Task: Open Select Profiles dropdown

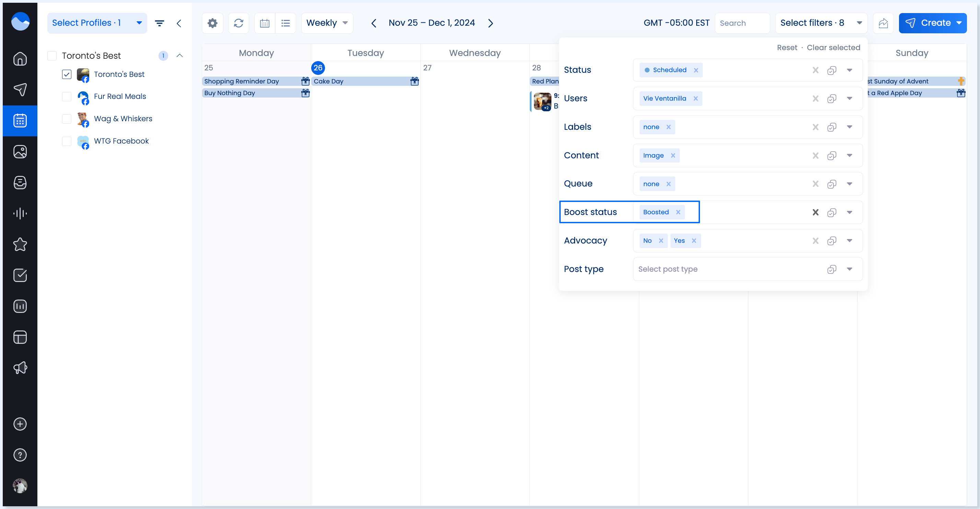Action: [x=97, y=23]
